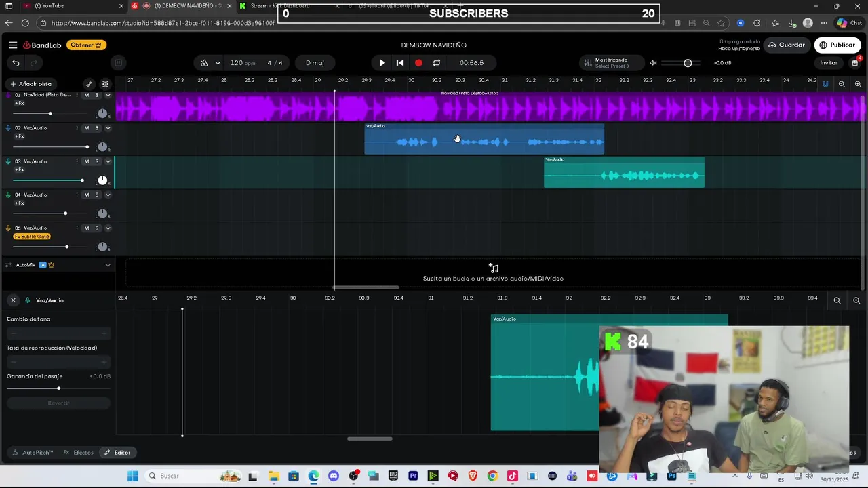Click the Guardar button
Screen dimensions: 868x488
[x=787, y=45]
